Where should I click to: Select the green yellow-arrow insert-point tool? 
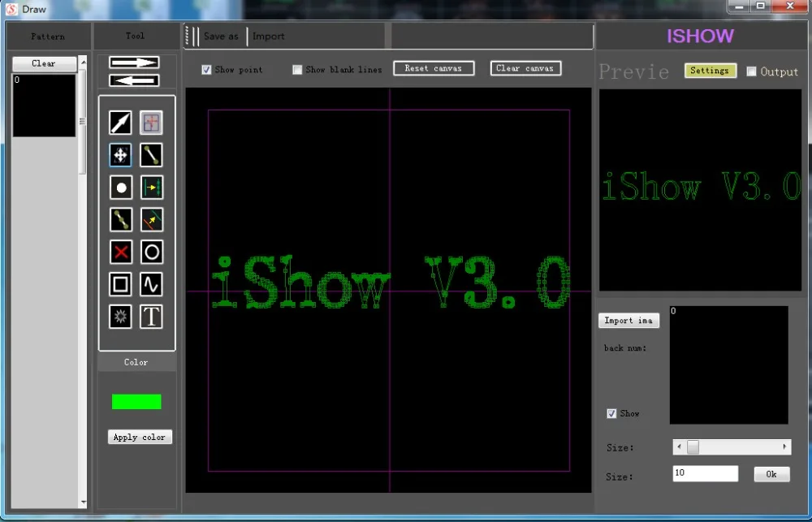click(x=151, y=188)
